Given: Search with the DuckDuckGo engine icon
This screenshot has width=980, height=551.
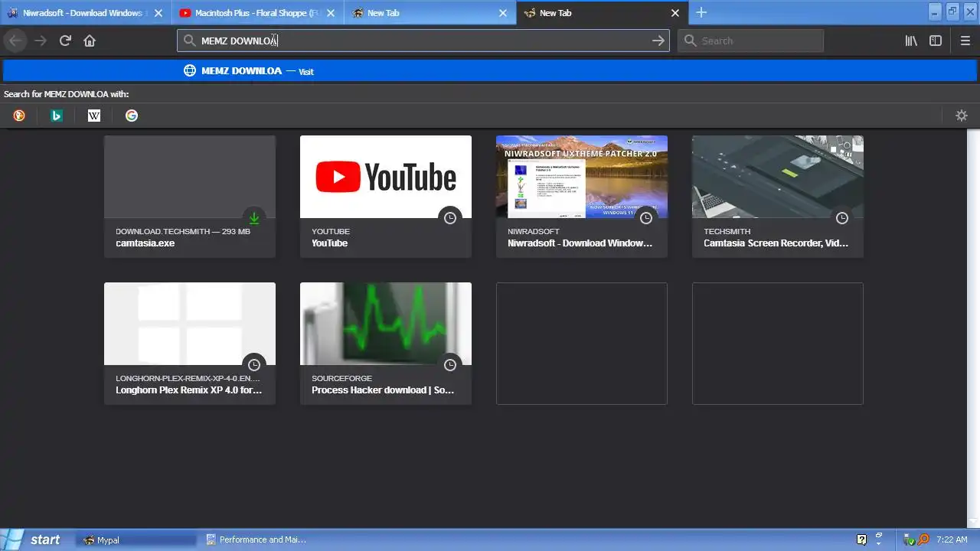Looking at the screenshot, I should coord(19,116).
